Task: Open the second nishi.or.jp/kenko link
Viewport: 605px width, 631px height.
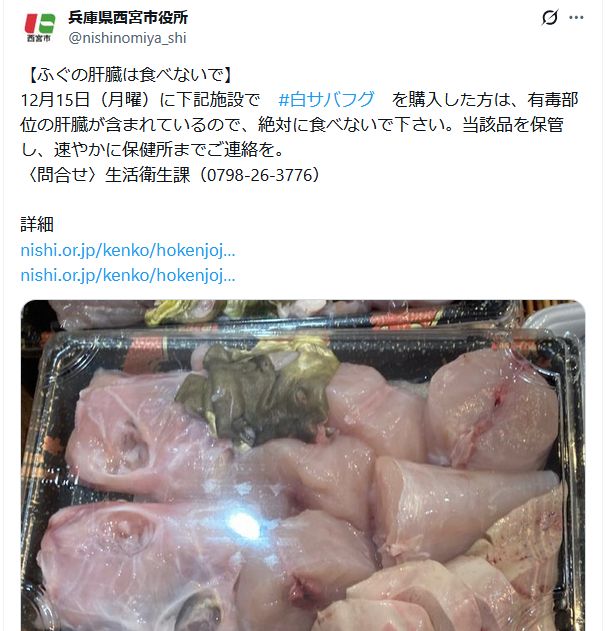Action: (128, 276)
